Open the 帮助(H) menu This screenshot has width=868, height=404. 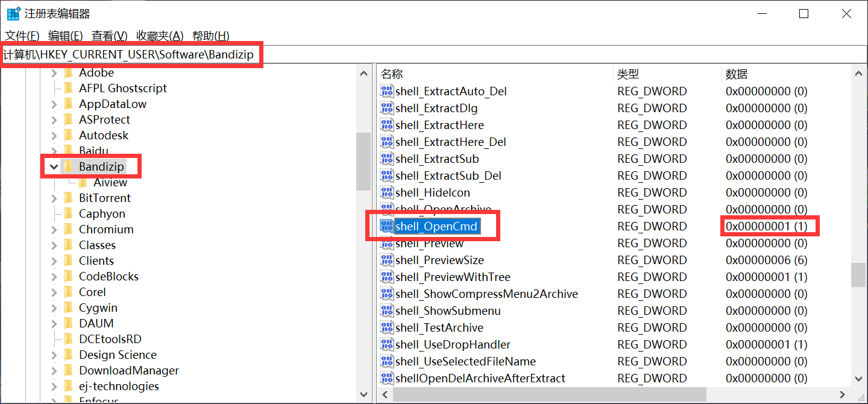point(210,36)
